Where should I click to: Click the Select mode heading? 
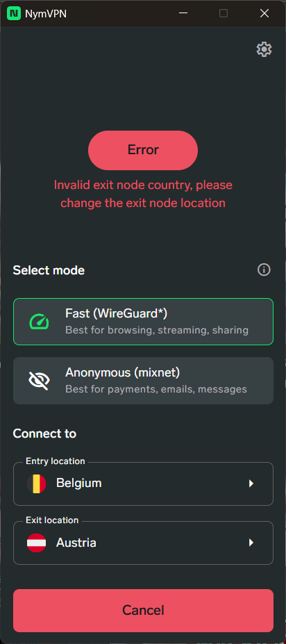(49, 270)
